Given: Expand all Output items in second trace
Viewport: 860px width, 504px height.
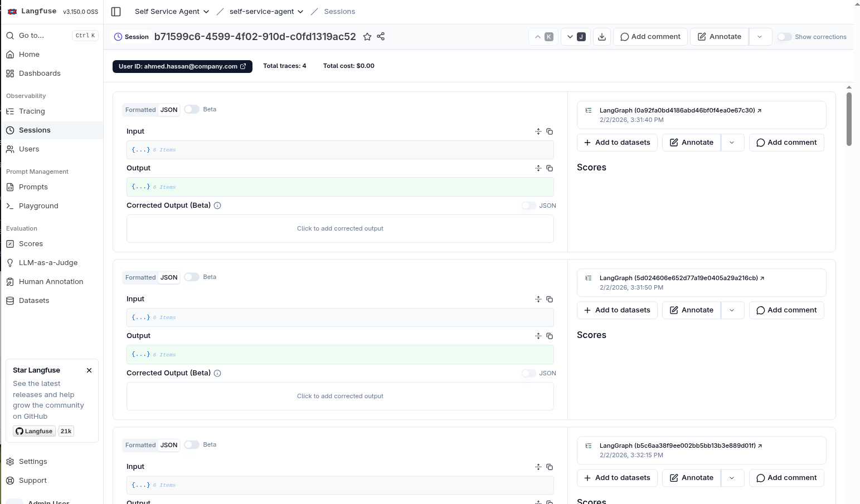Looking at the screenshot, I should [x=538, y=336].
